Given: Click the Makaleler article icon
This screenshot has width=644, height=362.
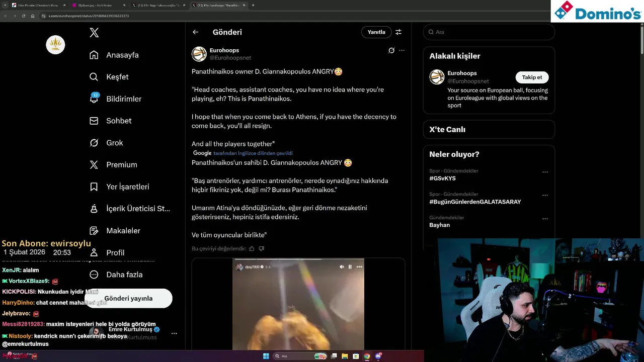Looking at the screenshot, I should click(x=94, y=231).
